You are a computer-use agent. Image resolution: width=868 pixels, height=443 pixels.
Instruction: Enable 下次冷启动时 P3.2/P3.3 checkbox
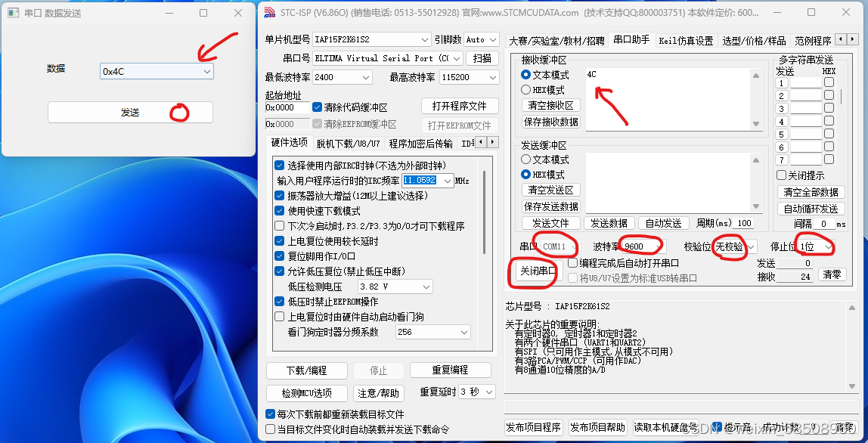(x=280, y=226)
